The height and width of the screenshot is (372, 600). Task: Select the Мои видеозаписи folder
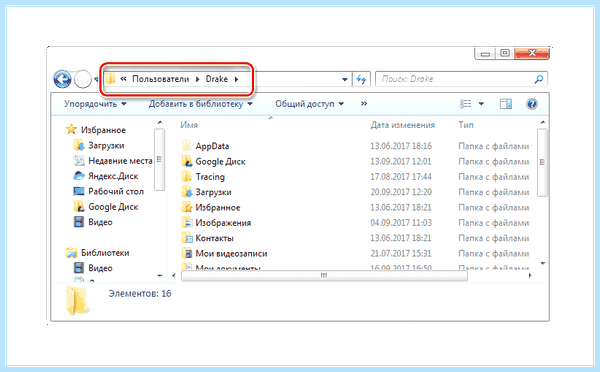tap(231, 253)
